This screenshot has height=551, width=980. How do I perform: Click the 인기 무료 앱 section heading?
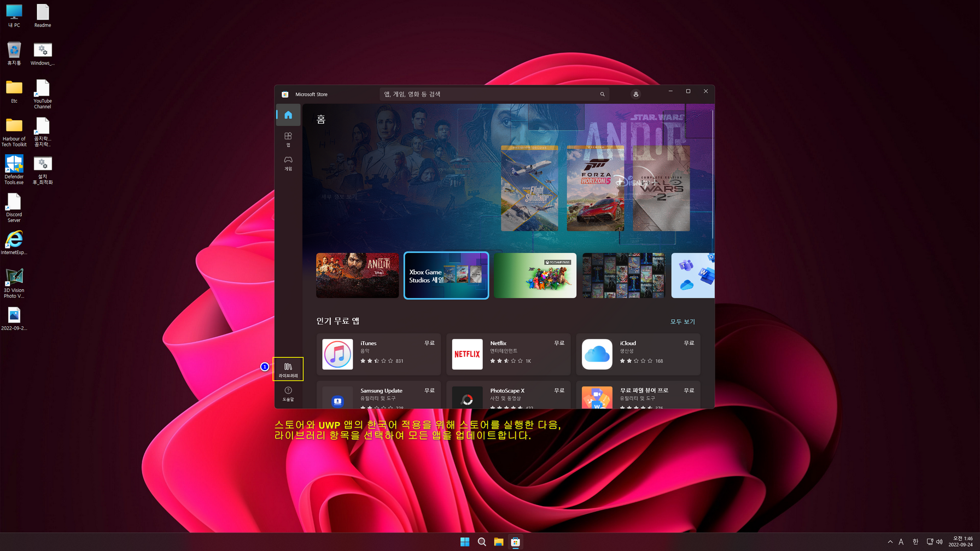[x=337, y=321]
